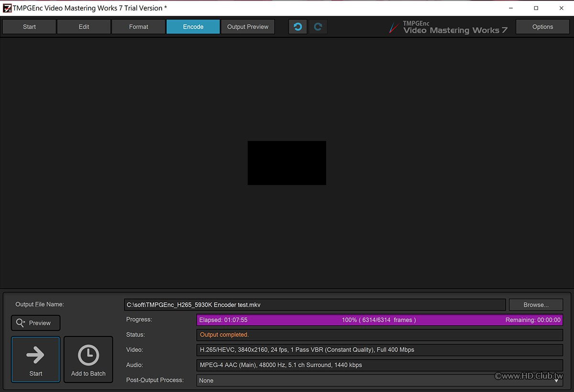Click the 'Status:' label
This screenshot has width=574, height=392.
(x=135, y=335)
